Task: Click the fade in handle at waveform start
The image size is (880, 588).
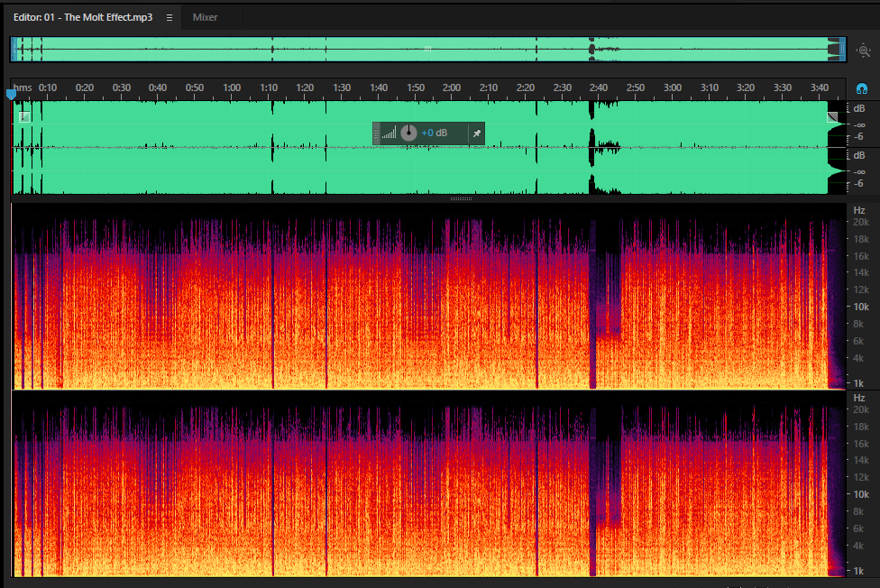Action: (x=24, y=117)
